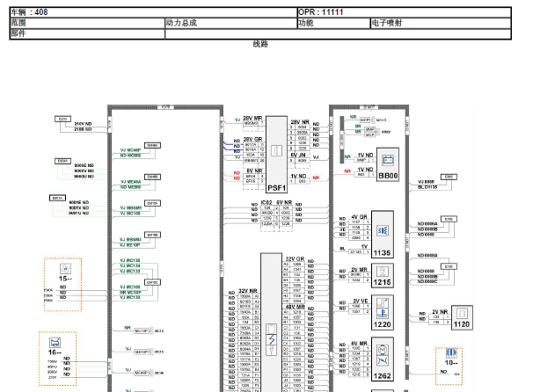
Task: Click the 'VJ MC135' wire label
Action: pyautogui.click(x=130, y=260)
